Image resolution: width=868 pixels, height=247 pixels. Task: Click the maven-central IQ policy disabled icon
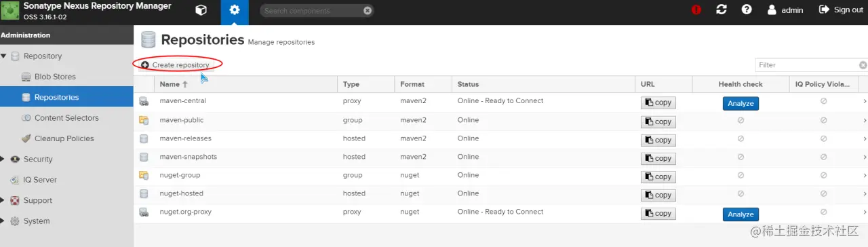point(823,102)
